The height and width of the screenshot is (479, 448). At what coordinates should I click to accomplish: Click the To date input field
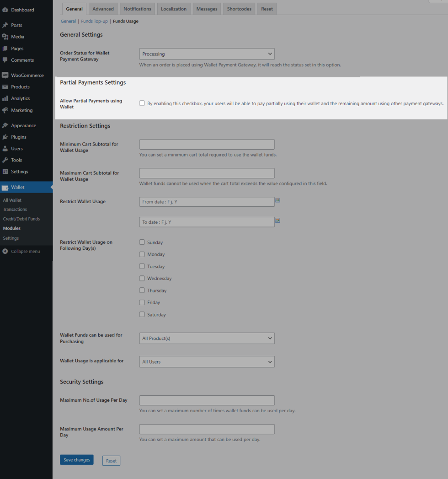pos(207,222)
